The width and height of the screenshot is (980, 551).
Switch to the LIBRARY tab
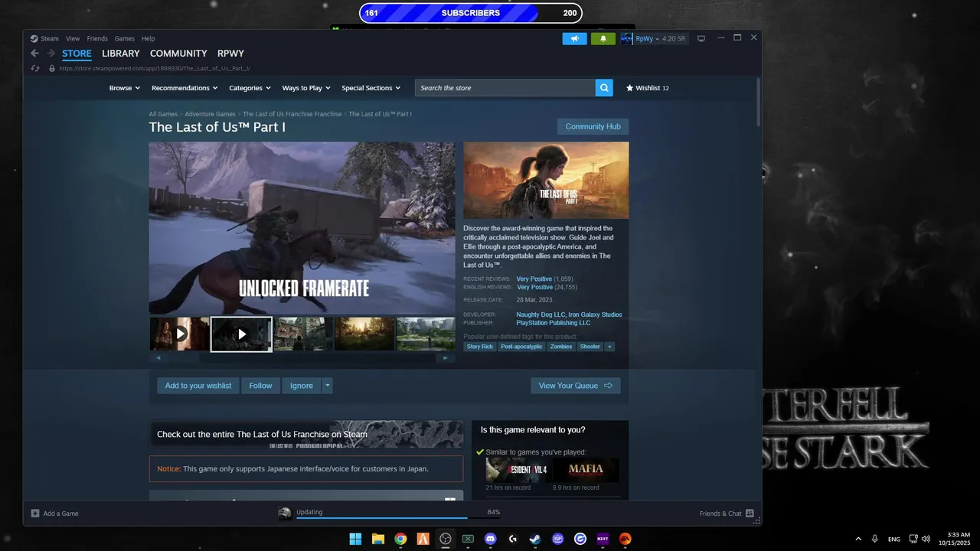121,54
